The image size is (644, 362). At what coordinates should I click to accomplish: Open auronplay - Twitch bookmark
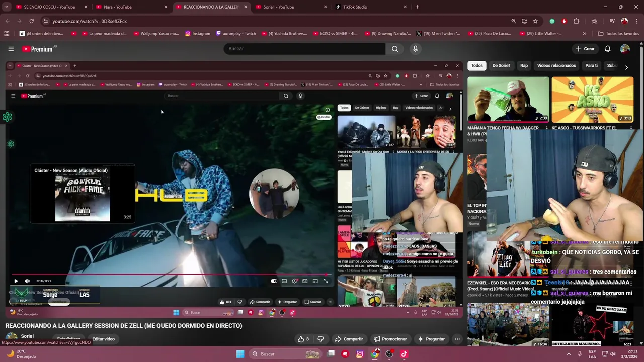[x=236, y=34]
